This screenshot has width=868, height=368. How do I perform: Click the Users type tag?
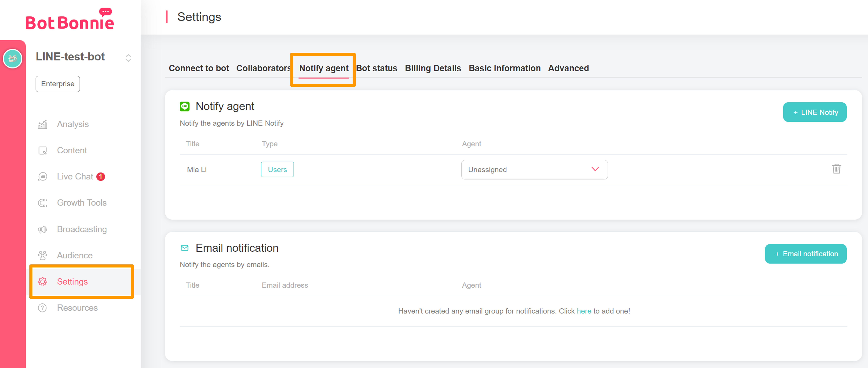coord(277,169)
